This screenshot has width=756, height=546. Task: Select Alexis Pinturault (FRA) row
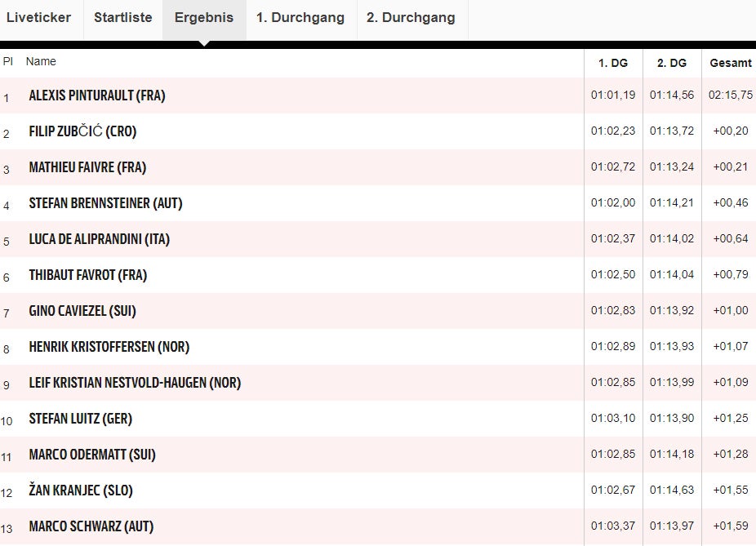(x=97, y=95)
